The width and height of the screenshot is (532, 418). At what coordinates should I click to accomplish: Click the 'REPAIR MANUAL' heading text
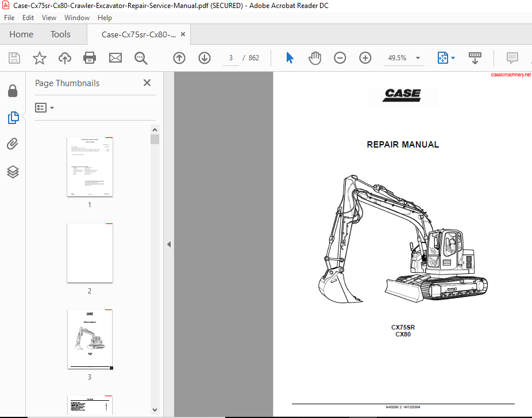pyautogui.click(x=403, y=145)
